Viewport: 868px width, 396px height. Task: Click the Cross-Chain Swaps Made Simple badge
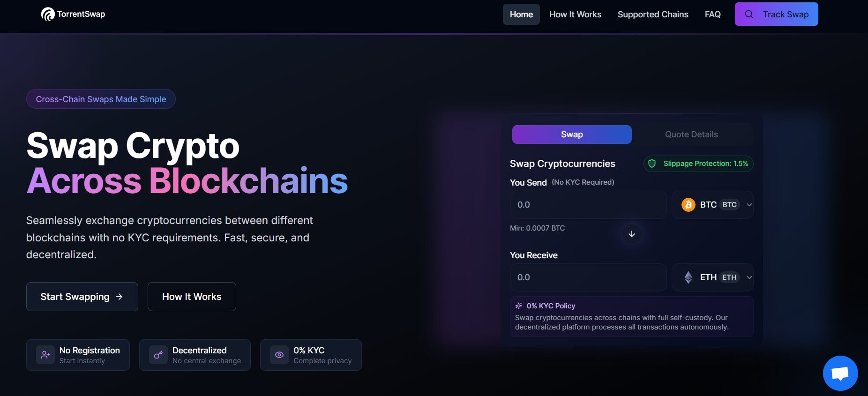coord(100,99)
